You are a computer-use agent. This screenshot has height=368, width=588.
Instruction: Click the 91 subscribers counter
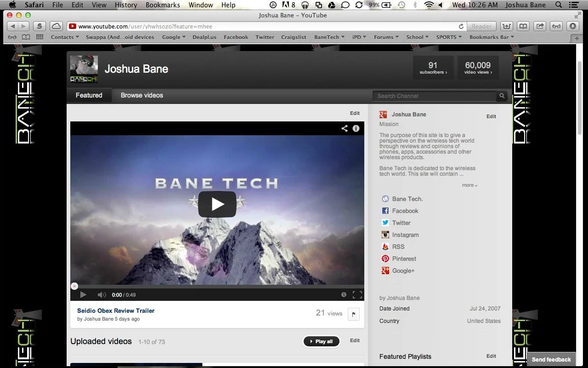433,68
